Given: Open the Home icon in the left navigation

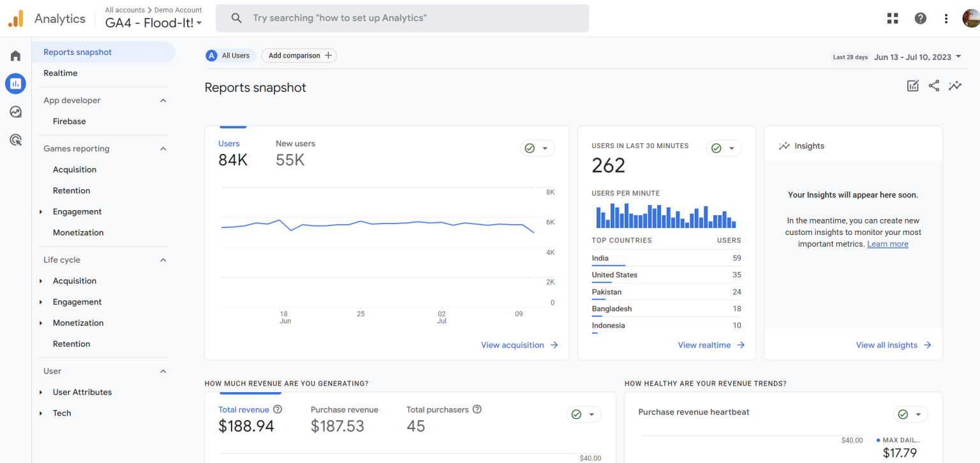Looking at the screenshot, I should [15, 56].
